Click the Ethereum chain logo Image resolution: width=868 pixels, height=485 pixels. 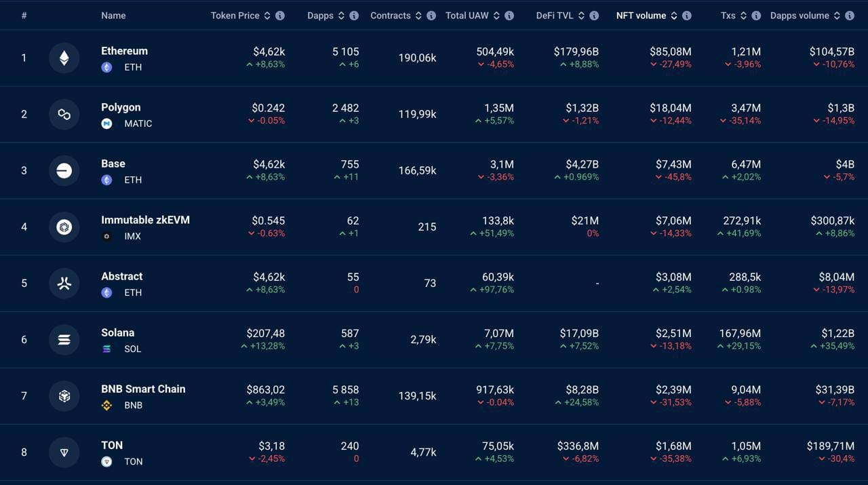[64, 58]
